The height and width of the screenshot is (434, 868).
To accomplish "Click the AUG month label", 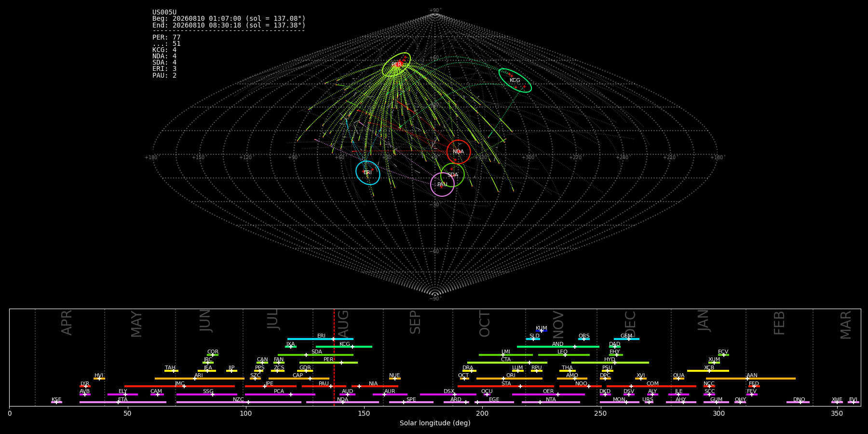I will click(343, 321).
